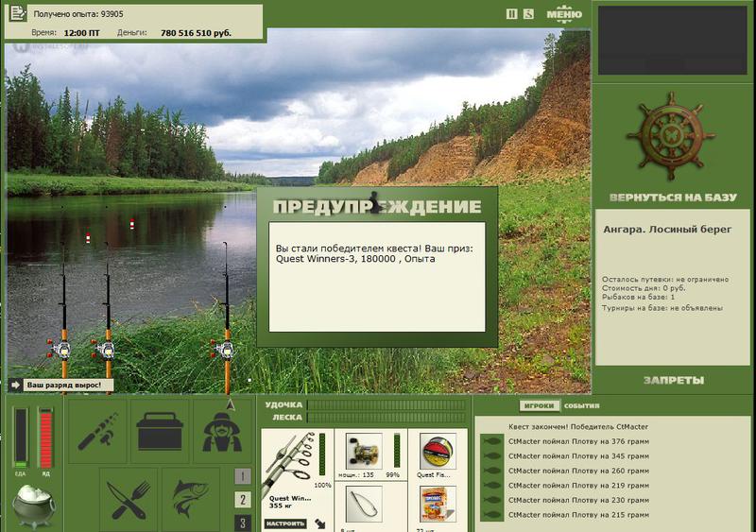The image size is (756, 532).
Task: Click the quest winner prize message
Action: pyautogui.click(x=374, y=253)
